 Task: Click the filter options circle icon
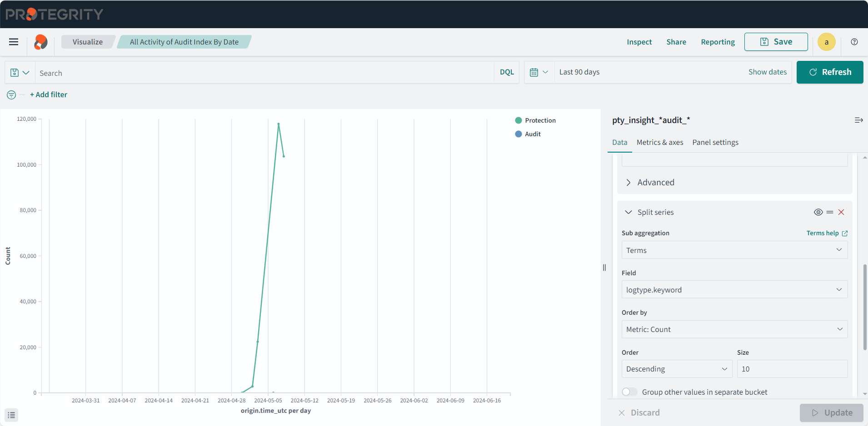click(11, 94)
